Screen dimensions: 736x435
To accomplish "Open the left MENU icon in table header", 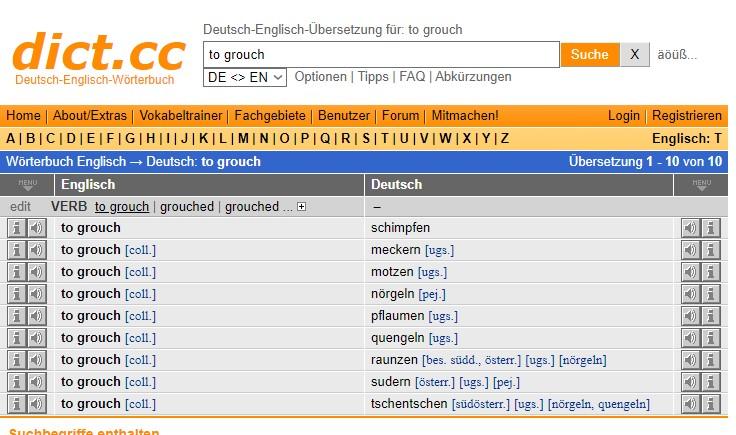I will (x=27, y=184).
